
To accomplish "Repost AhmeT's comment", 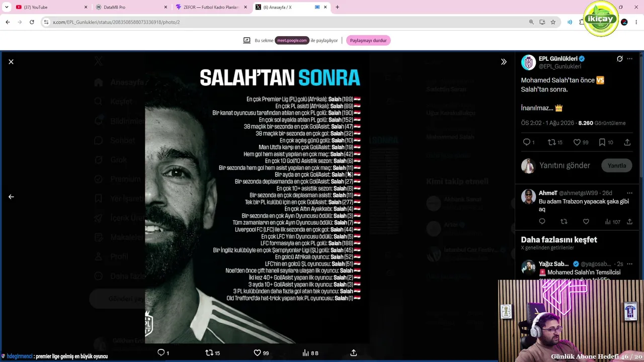I will 564,222.
